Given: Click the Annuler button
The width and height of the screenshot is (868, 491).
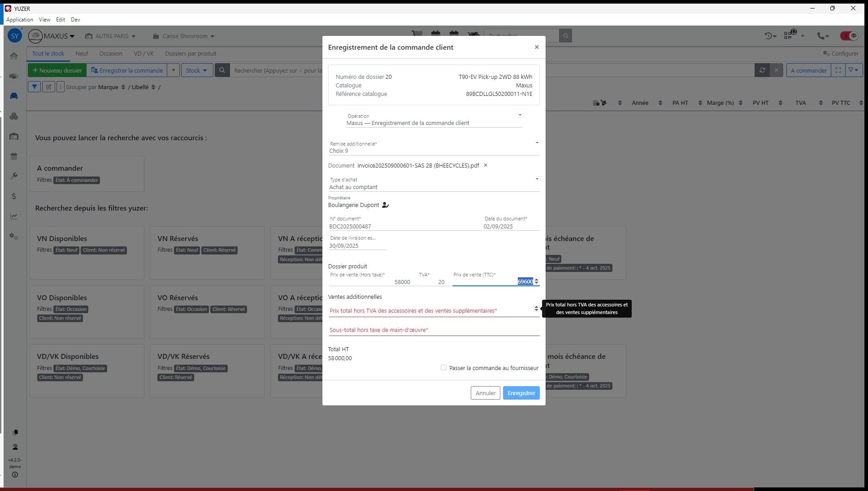Looking at the screenshot, I should coord(485,393).
